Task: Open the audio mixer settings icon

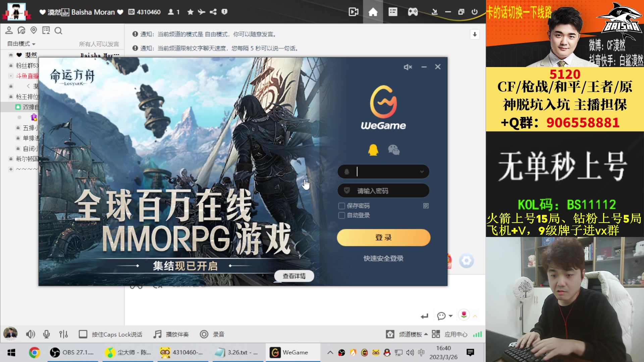Action: tap(63, 334)
